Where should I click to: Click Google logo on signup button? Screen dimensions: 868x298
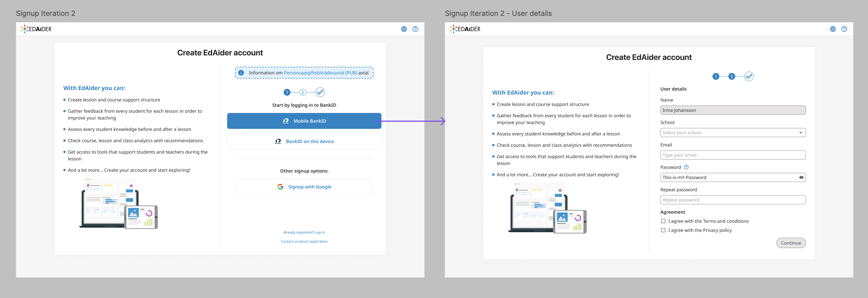click(280, 187)
